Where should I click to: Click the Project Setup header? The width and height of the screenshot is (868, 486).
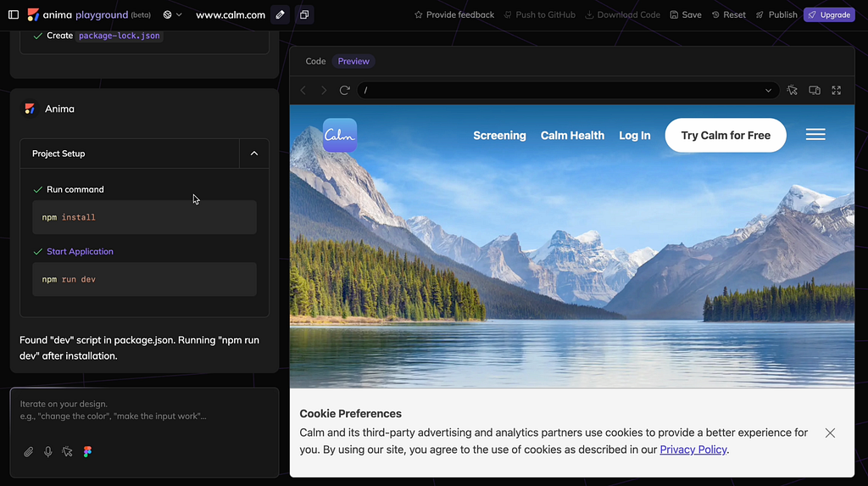click(x=130, y=154)
